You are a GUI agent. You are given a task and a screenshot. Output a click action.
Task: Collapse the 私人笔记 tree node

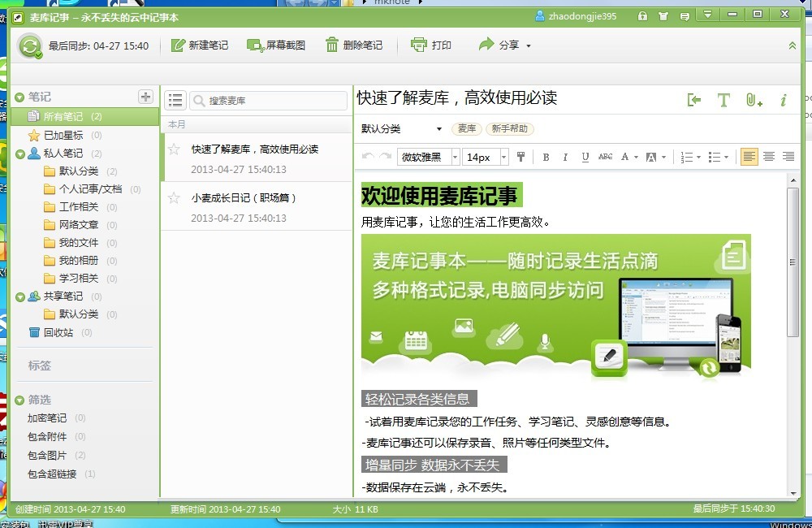click(20, 154)
